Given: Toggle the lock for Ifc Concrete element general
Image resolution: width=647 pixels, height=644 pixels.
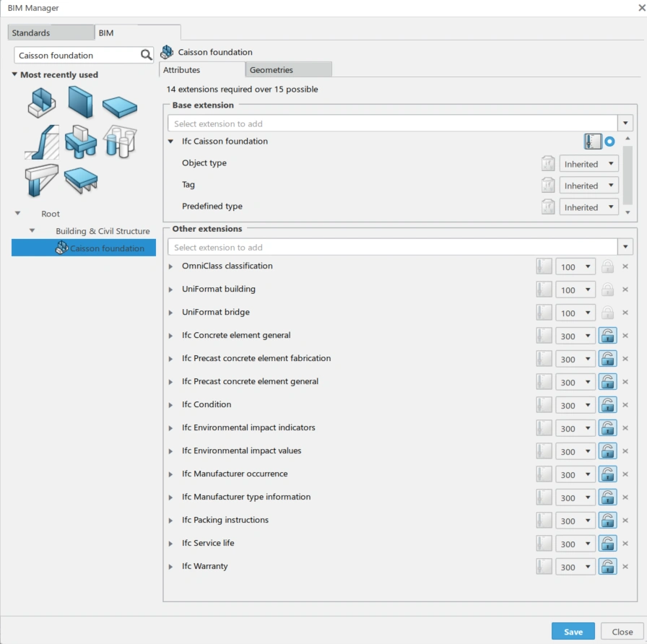Looking at the screenshot, I should coord(607,336).
